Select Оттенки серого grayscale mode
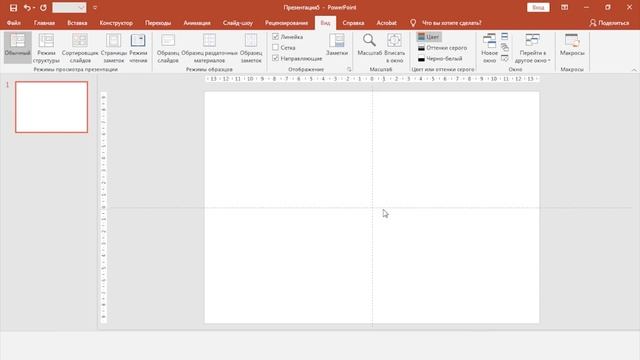Screen dimensions: 640x360 point(442,48)
